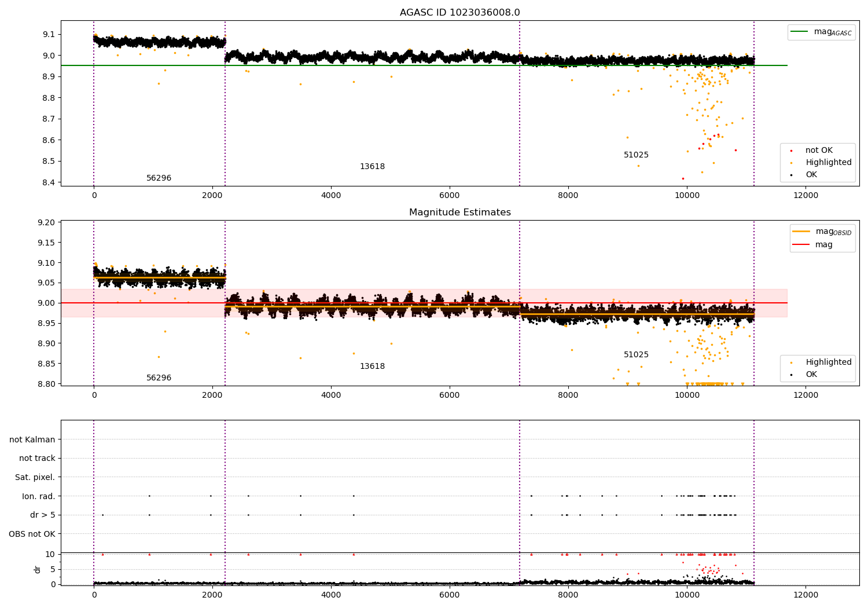Click x-tick 4000 beneath the bottom plot
The width and height of the screenshot is (868, 608).
[331, 595]
